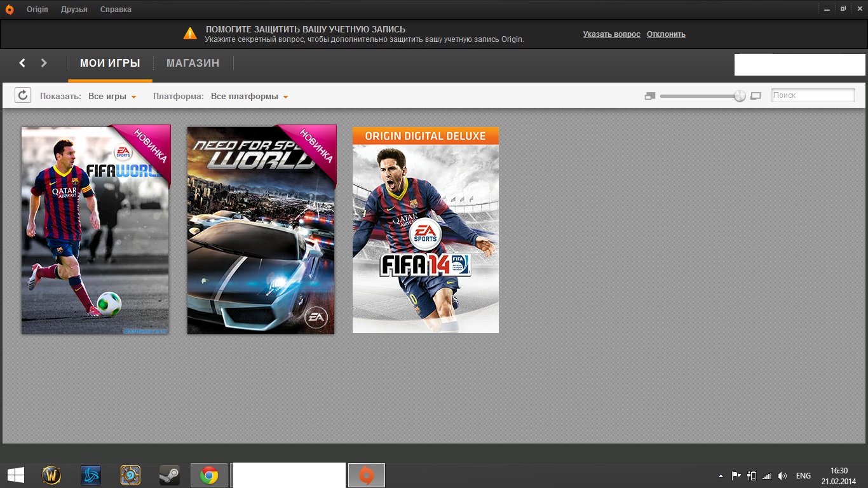This screenshot has height=488, width=868.
Task: Show hidden system tray icons
Action: [x=721, y=476]
